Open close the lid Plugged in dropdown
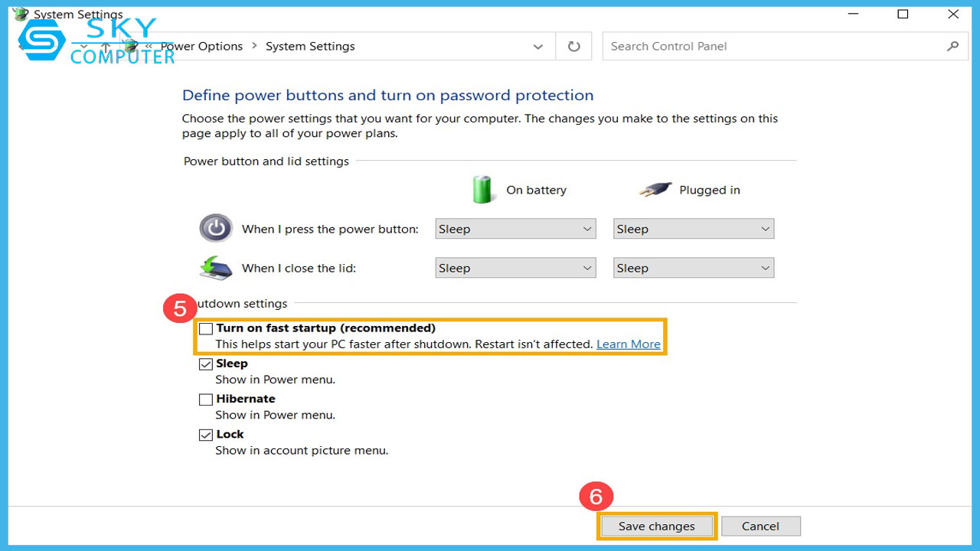The height and width of the screenshot is (551, 980). tap(693, 268)
